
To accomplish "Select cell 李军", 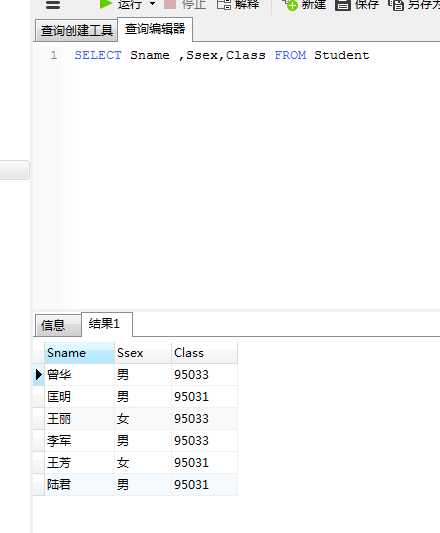I will pos(79,441).
